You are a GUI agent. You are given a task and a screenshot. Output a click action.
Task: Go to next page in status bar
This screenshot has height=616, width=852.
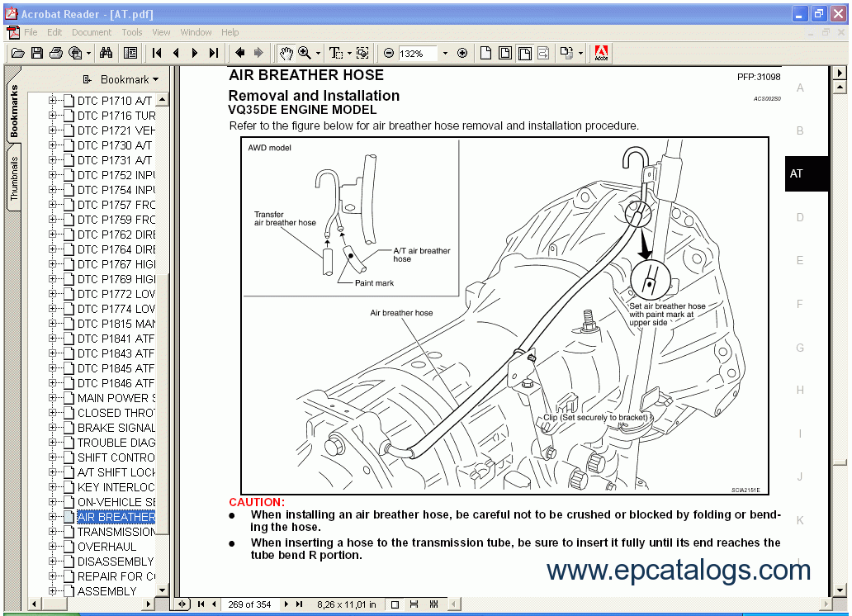click(286, 604)
